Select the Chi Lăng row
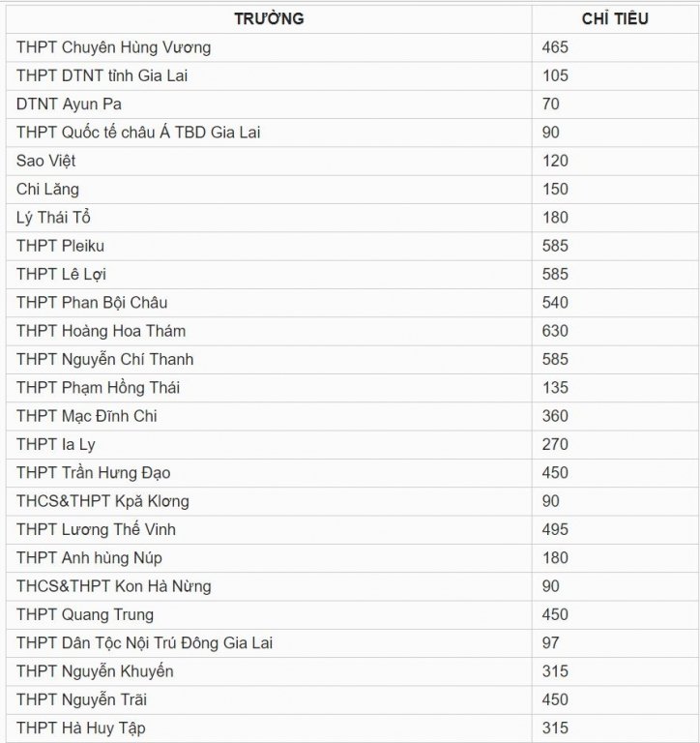 coord(350,189)
